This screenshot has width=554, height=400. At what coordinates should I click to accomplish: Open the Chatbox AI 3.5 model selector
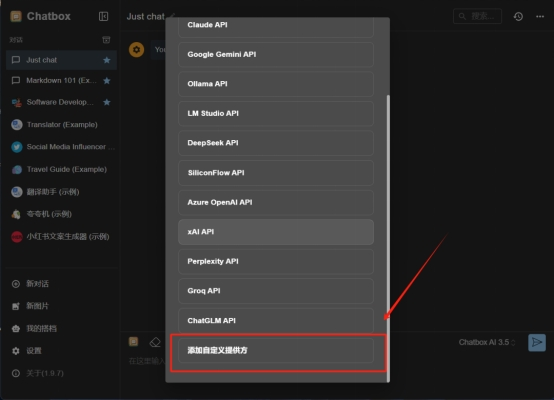coord(487,342)
